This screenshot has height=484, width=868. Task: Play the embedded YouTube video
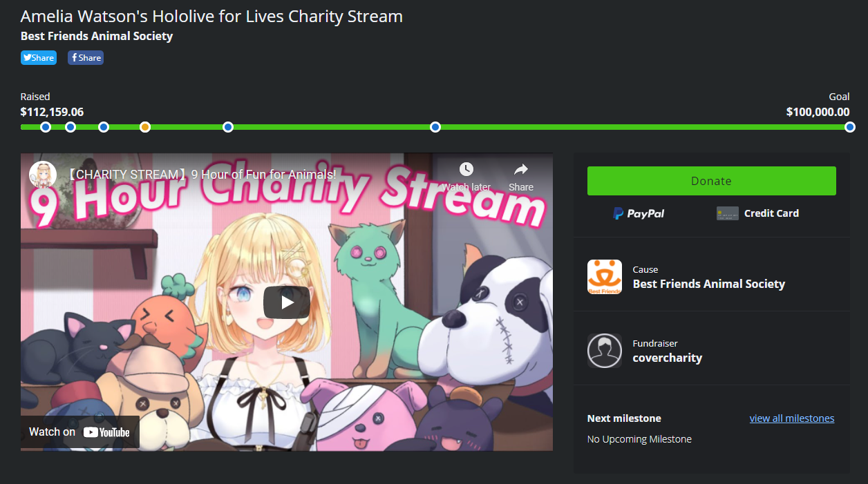(287, 302)
